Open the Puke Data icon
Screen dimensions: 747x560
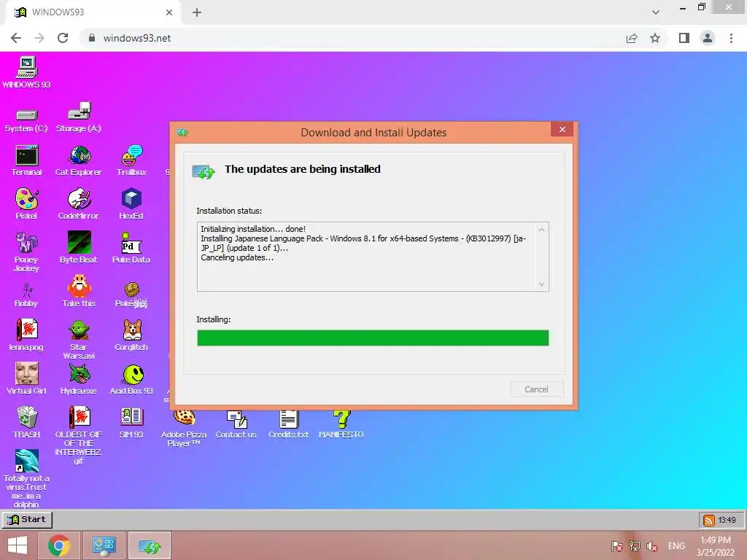[131, 248]
